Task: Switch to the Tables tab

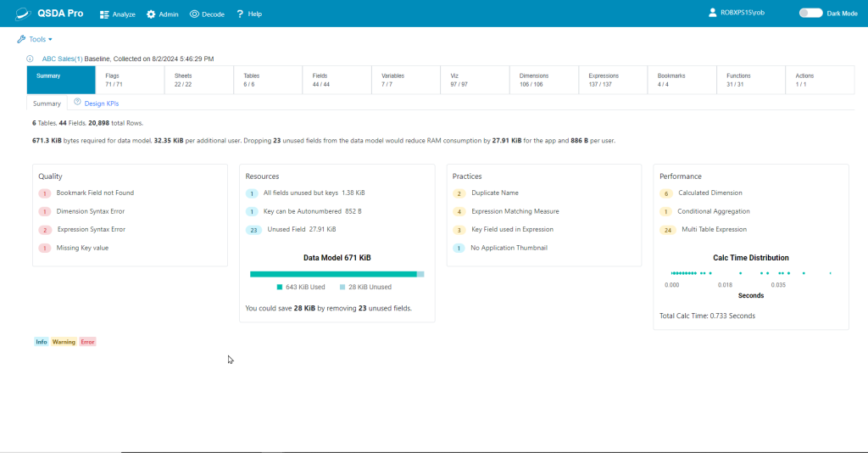Action: (268, 80)
